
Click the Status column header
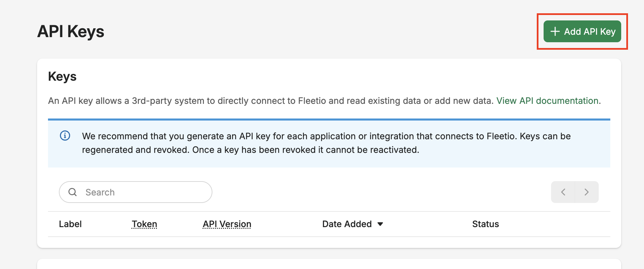pos(485,224)
